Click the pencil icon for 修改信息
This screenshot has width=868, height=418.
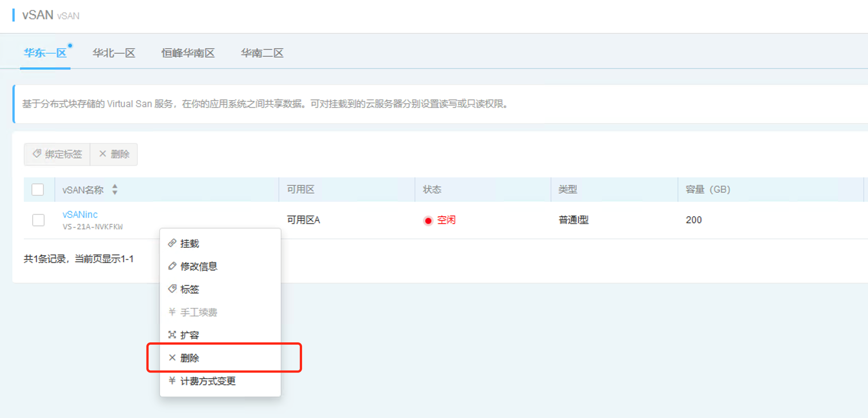click(172, 266)
